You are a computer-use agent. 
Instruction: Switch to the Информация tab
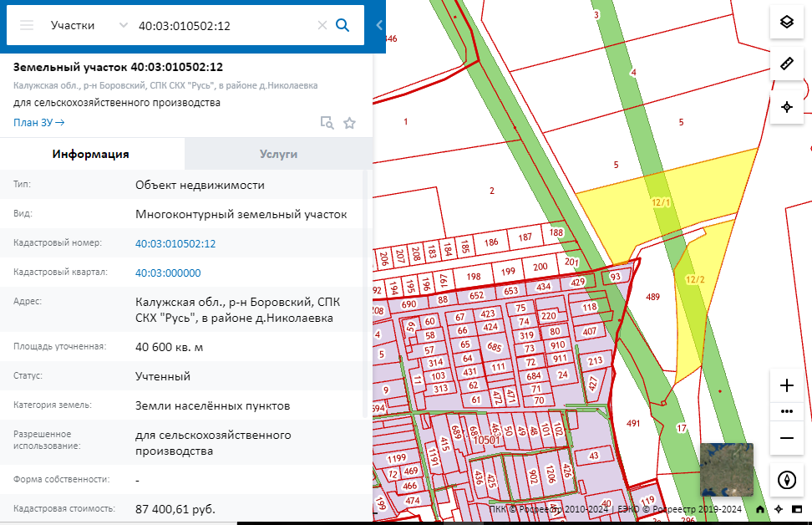(x=90, y=154)
